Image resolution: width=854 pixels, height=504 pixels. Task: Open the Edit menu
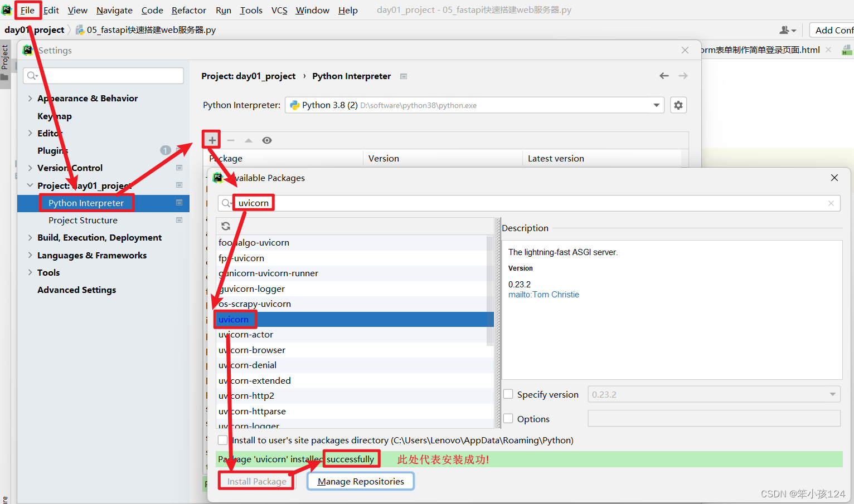point(51,10)
